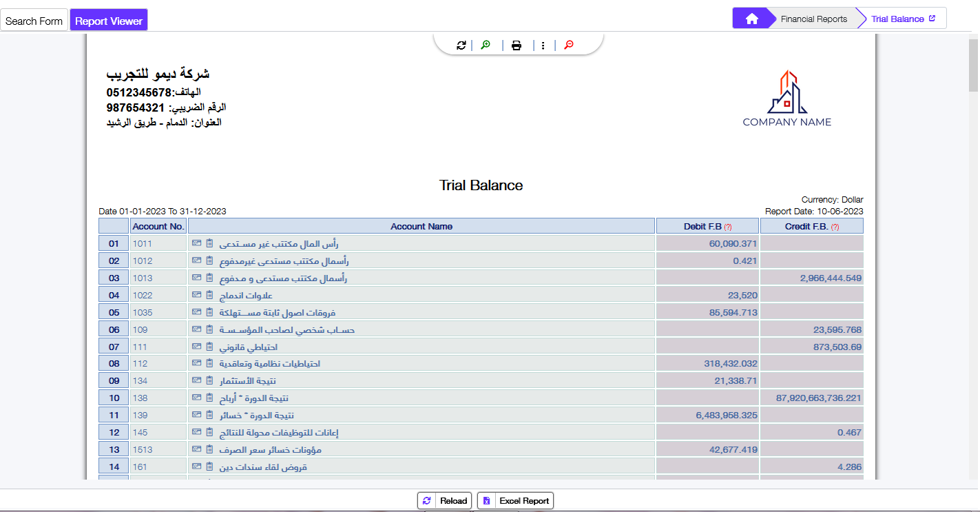Open the three-dots more options menu
Image resolution: width=980 pixels, height=512 pixels.
(x=543, y=45)
